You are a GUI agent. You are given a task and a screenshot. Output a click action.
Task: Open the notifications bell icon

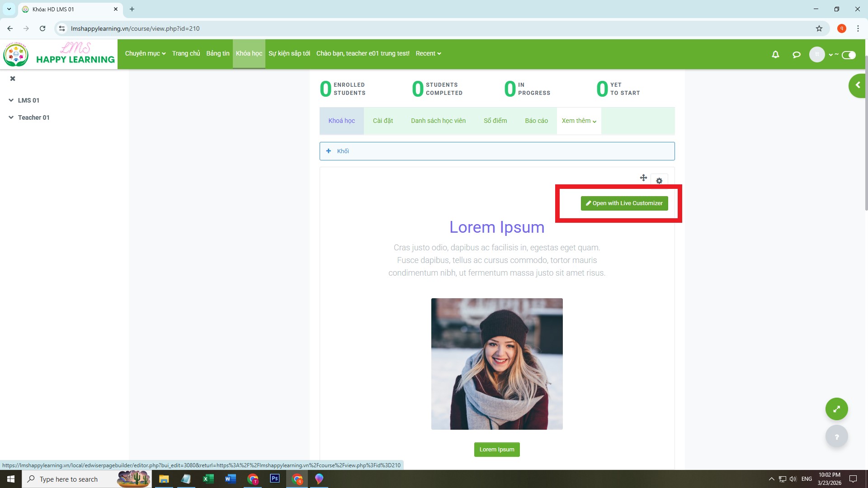click(x=775, y=55)
